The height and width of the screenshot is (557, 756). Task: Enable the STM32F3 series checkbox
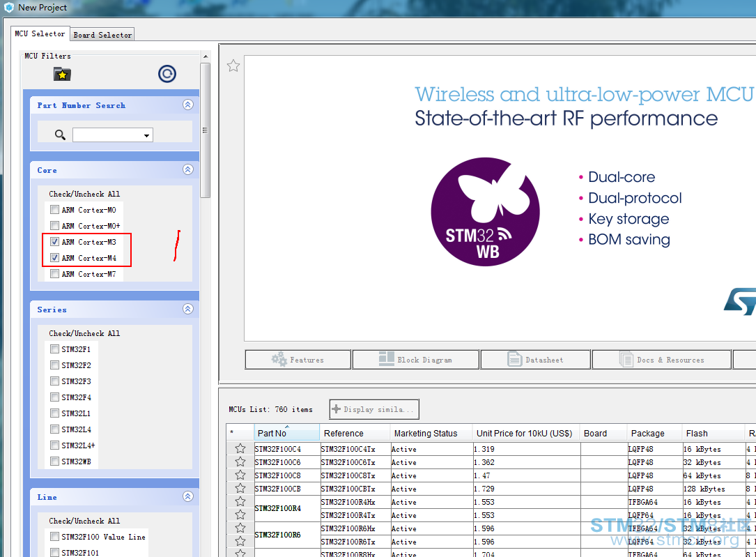[x=54, y=381]
